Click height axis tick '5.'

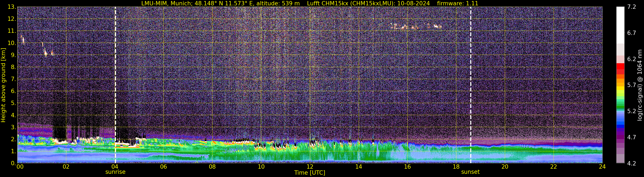(x=13, y=103)
